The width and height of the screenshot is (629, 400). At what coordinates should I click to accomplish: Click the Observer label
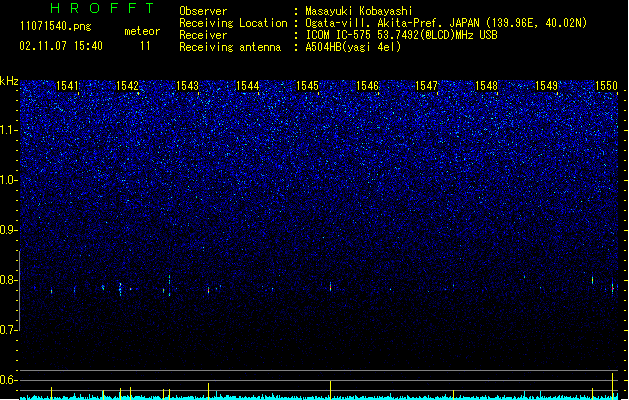point(203,11)
